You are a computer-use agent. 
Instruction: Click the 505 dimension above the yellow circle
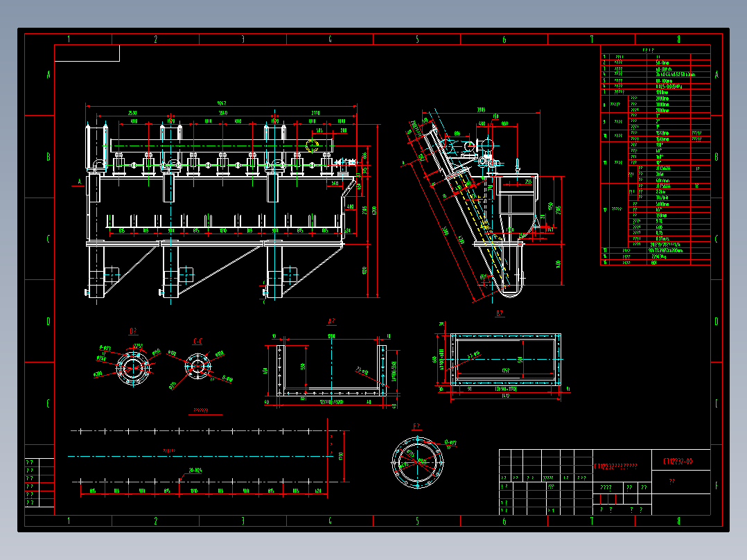click(319, 130)
